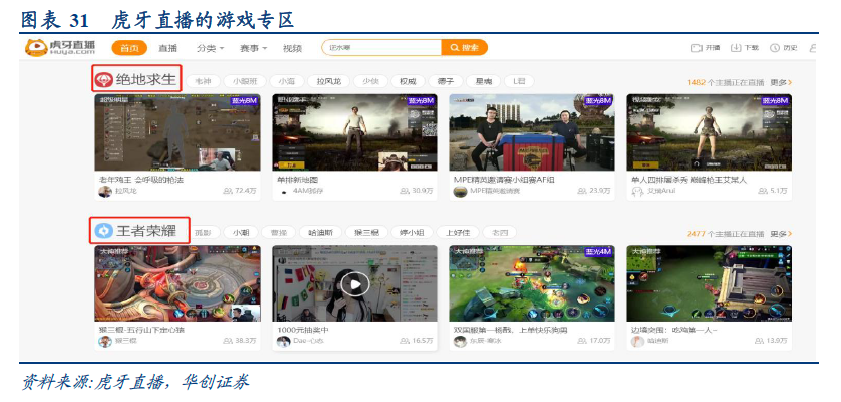Play the 1000元抽奖中 stream preview
This screenshot has width=841, height=402.
pos(355,284)
